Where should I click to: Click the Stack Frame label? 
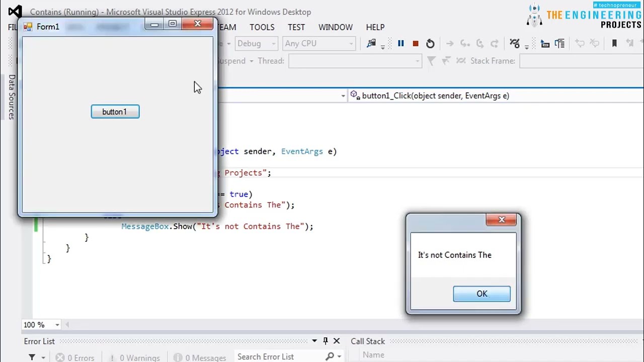click(x=493, y=61)
